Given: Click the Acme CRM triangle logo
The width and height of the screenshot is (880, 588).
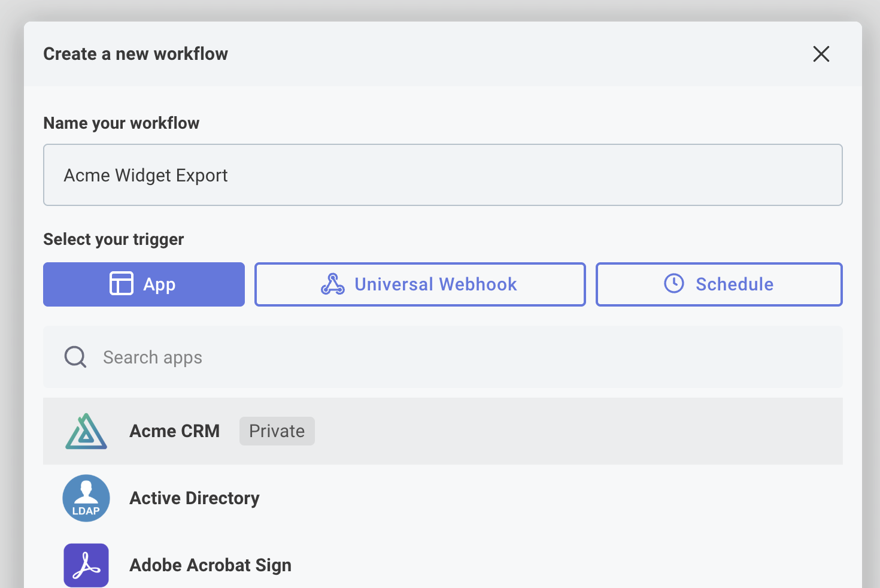Looking at the screenshot, I should coord(86,431).
